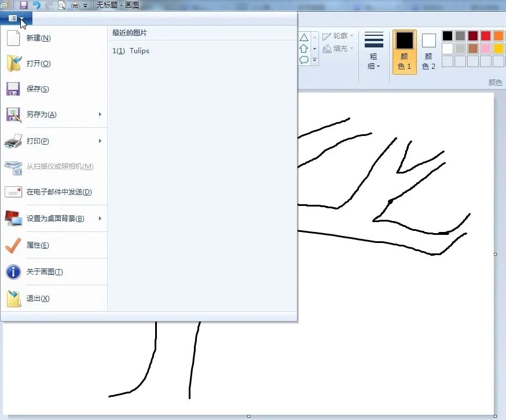506x420 pixels.
Task: Pick the red color swatch in palette
Action: pos(486,36)
